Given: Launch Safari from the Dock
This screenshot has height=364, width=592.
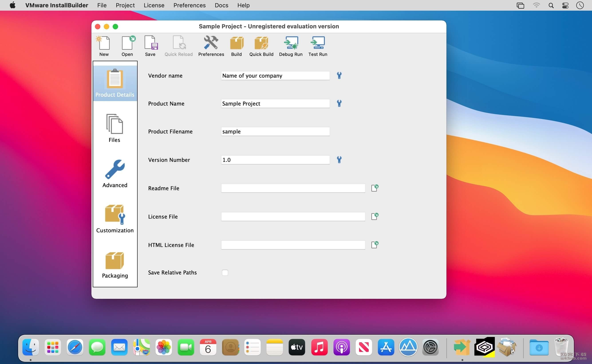Looking at the screenshot, I should [x=75, y=347].
